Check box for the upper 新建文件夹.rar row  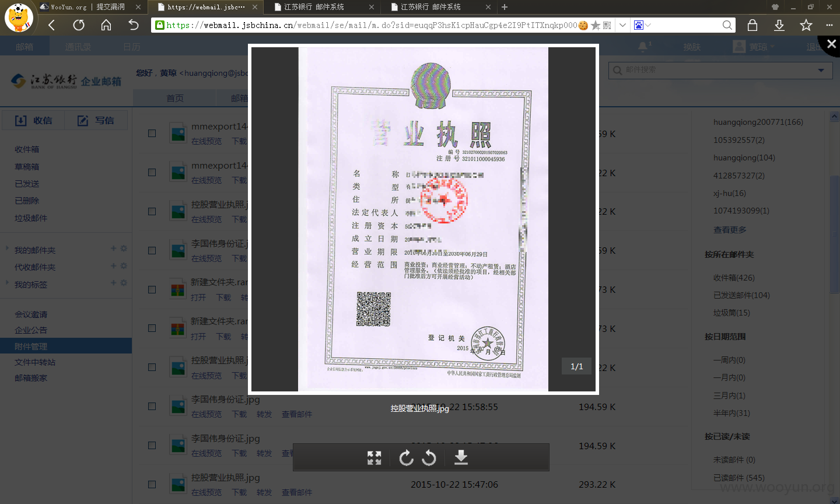coord(152,289)
